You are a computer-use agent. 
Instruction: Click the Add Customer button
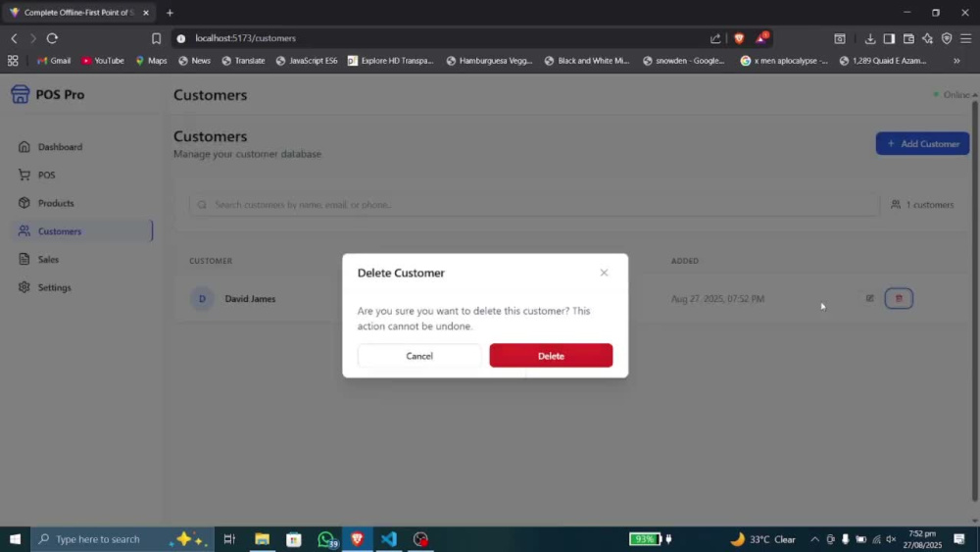922,144
